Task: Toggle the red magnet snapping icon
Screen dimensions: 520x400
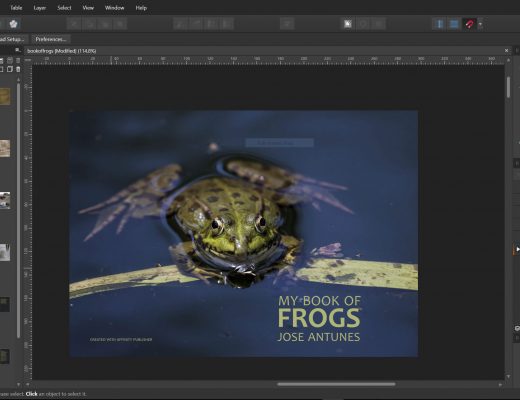Action: (x=469, y=24)
